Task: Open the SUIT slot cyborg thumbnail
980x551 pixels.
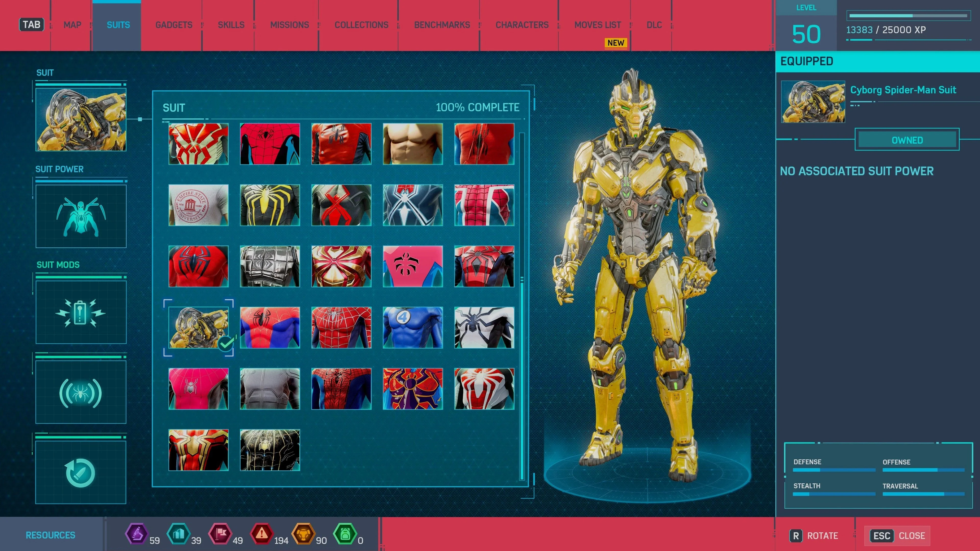Action: coord(81,119)
